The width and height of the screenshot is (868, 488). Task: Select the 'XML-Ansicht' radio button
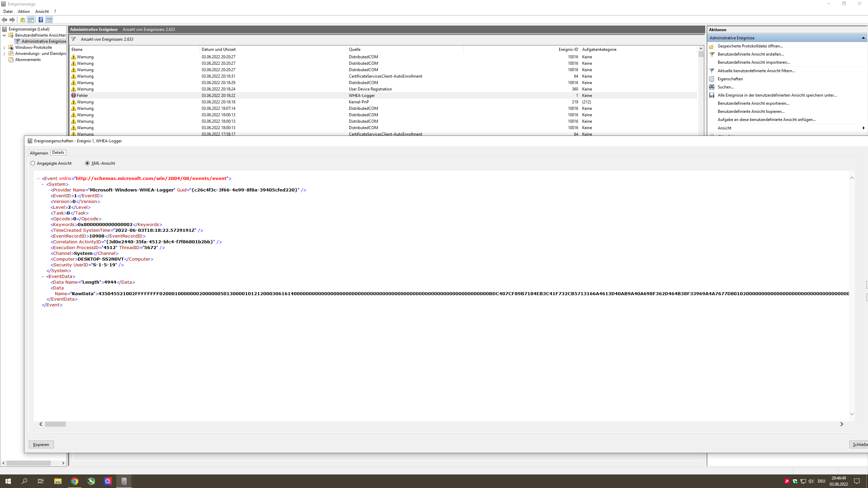pyautogui.click(x=87, y=163)
